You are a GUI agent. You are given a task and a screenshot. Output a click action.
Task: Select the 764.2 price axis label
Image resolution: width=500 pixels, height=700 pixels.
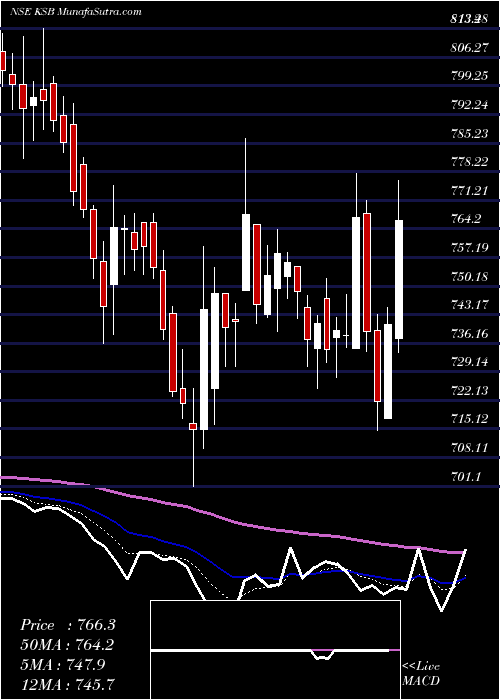466,219
